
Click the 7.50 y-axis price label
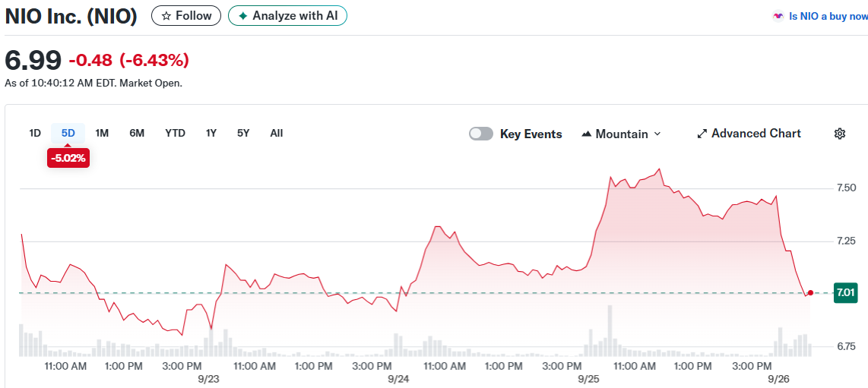[x=845, y=188]
